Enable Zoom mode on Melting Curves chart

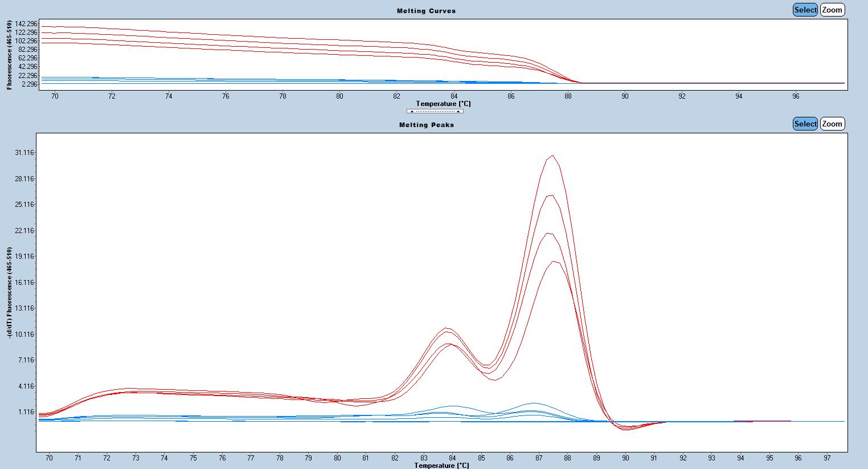click(x=832, y=10)
